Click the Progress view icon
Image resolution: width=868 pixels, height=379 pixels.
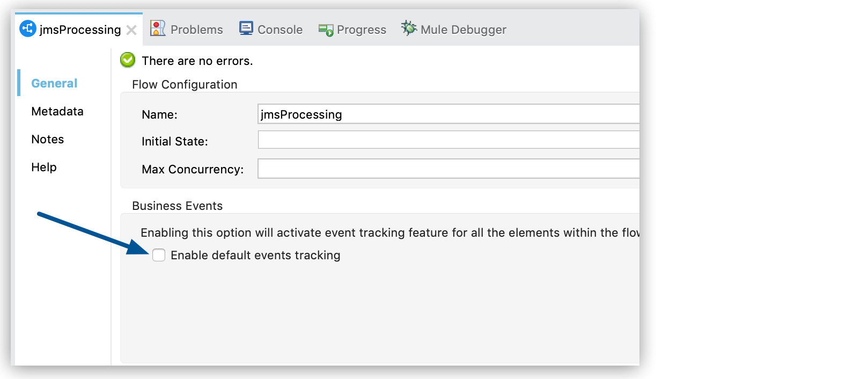click(x=325, y=30)
